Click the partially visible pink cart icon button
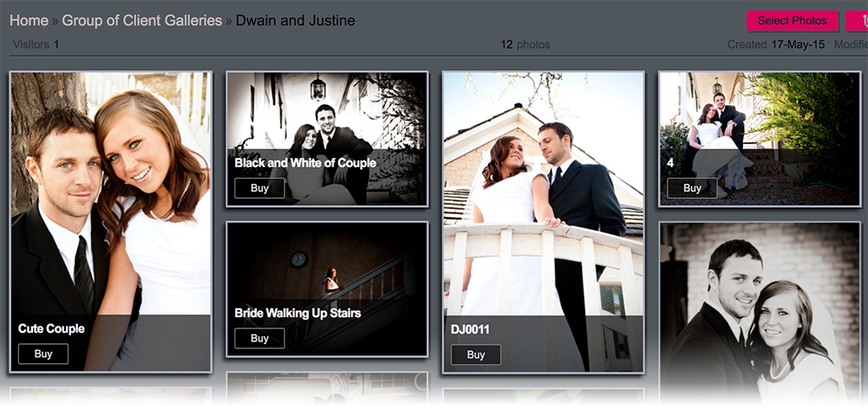The height and width of the screenshot is (410, 868). point(857,21)
